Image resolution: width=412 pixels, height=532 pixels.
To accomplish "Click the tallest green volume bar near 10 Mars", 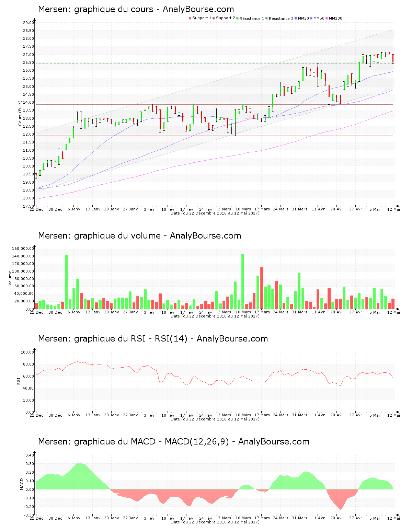I will pos(243,281).
